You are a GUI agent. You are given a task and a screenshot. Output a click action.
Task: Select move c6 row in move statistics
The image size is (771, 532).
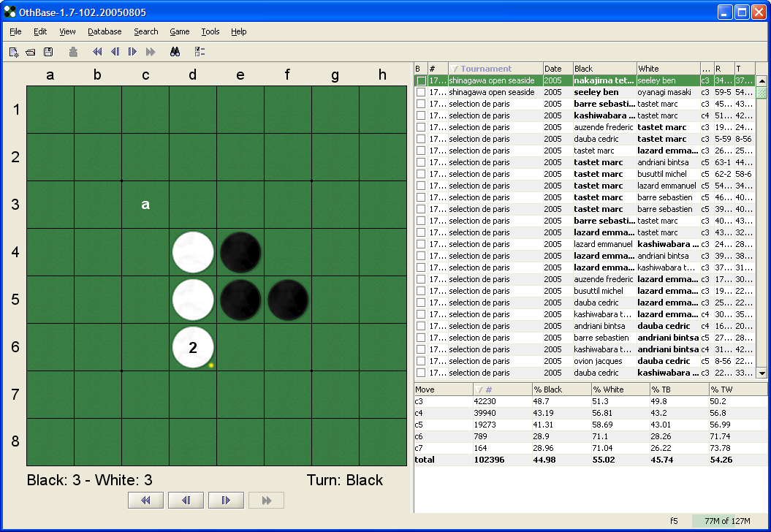click(x=590, y=436)
